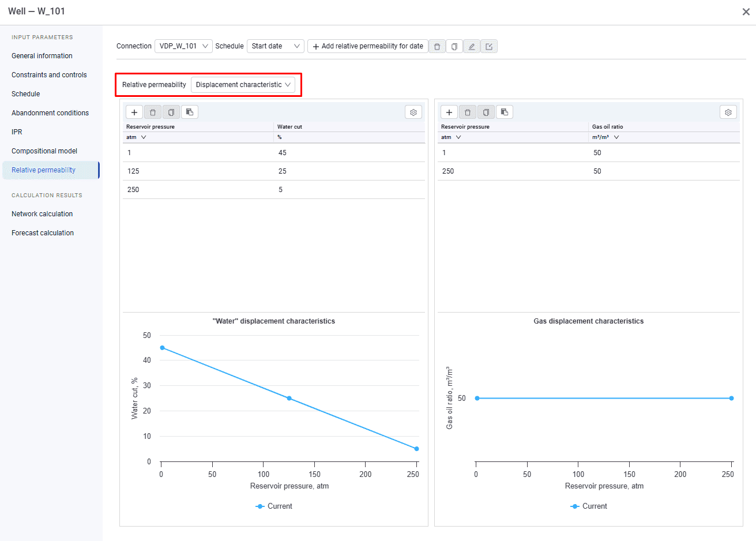Delete the relative permeability date entry
The height and width of the screenshot is (541, 756).
[x=437, y=46]
